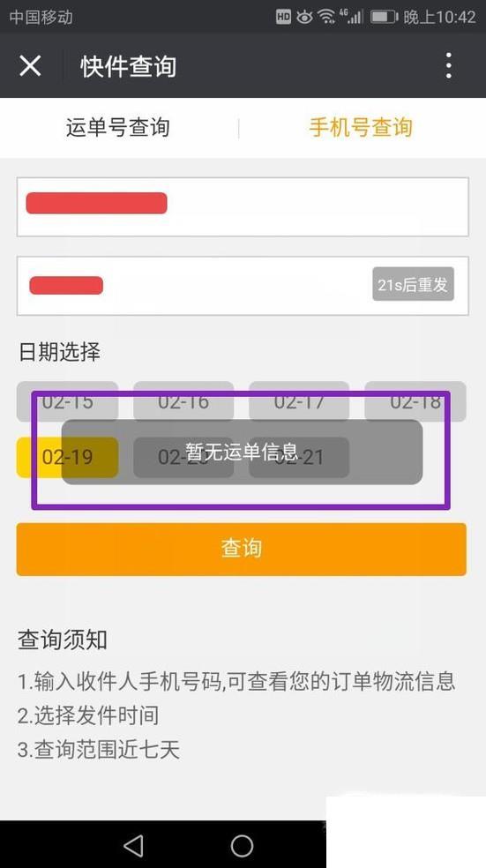Tap the eye comfort icon in status bar

304,17
